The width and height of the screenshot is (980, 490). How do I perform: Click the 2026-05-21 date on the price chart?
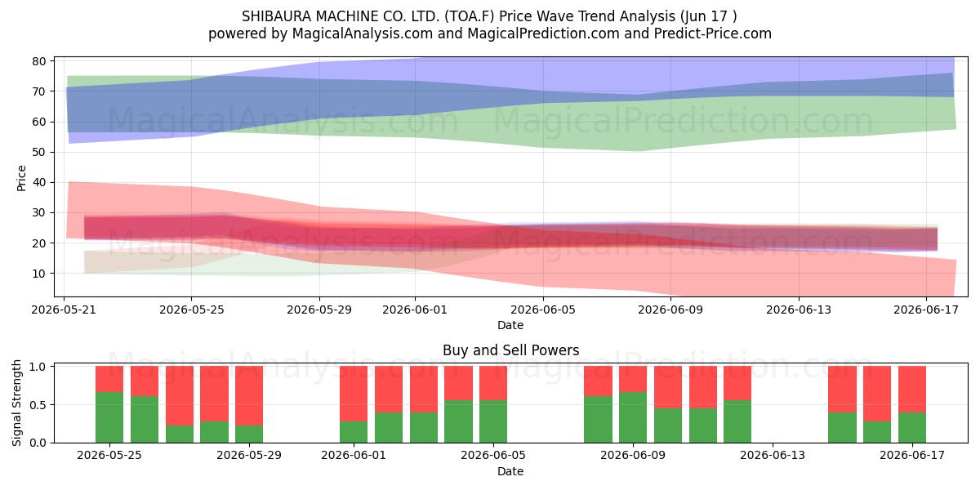64,310
